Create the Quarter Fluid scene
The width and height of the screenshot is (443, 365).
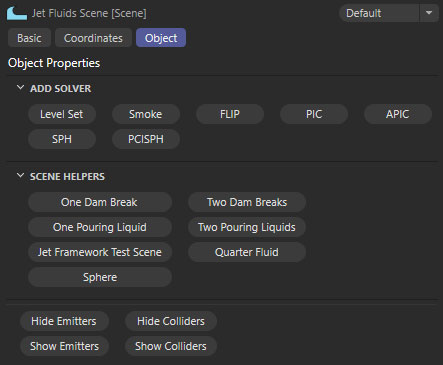point(247,252)
